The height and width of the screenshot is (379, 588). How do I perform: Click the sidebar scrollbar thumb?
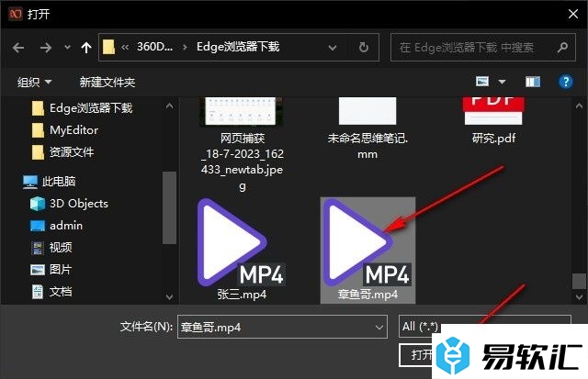[169, 207]
